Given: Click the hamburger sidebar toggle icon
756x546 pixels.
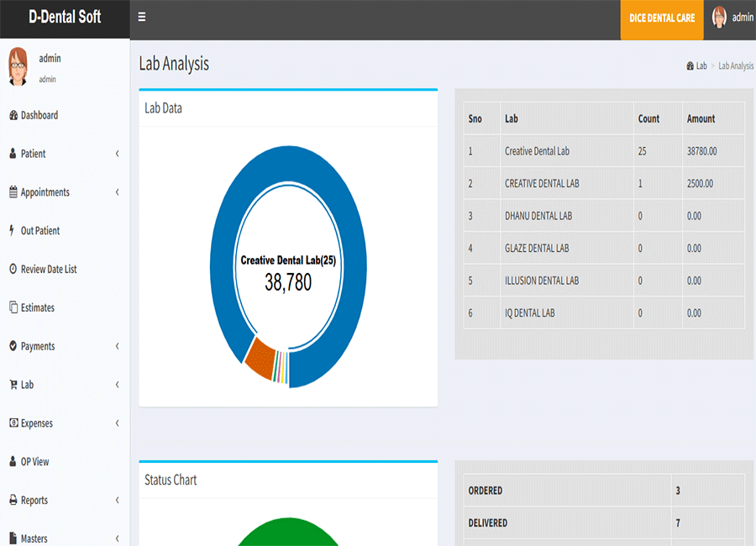Looking at the screenshot, I should coord(142,17).
